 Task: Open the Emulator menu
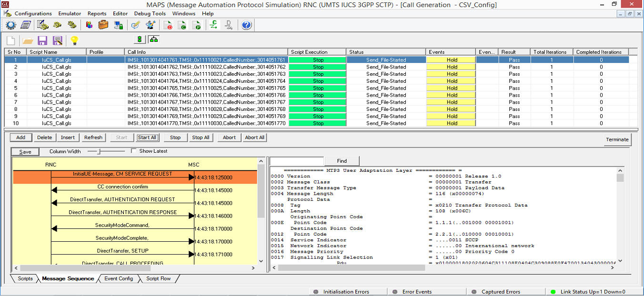pos(70,14)
